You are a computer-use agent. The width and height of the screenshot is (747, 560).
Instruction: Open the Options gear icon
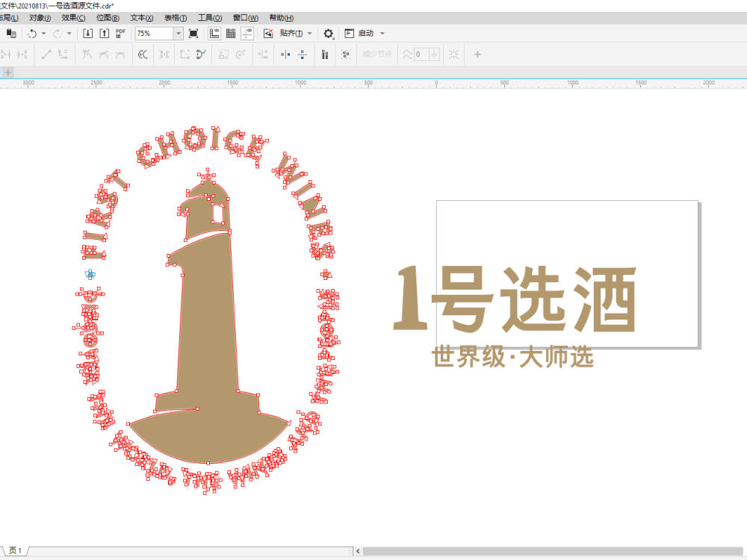328,34
